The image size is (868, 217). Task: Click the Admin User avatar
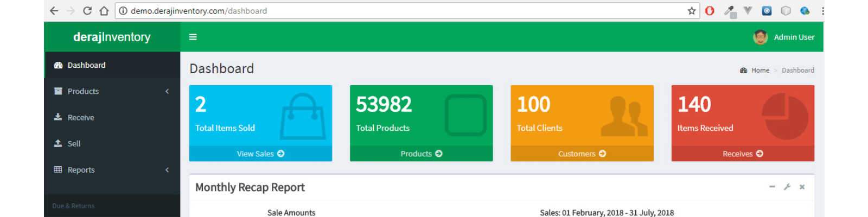(x=761, y=37)
